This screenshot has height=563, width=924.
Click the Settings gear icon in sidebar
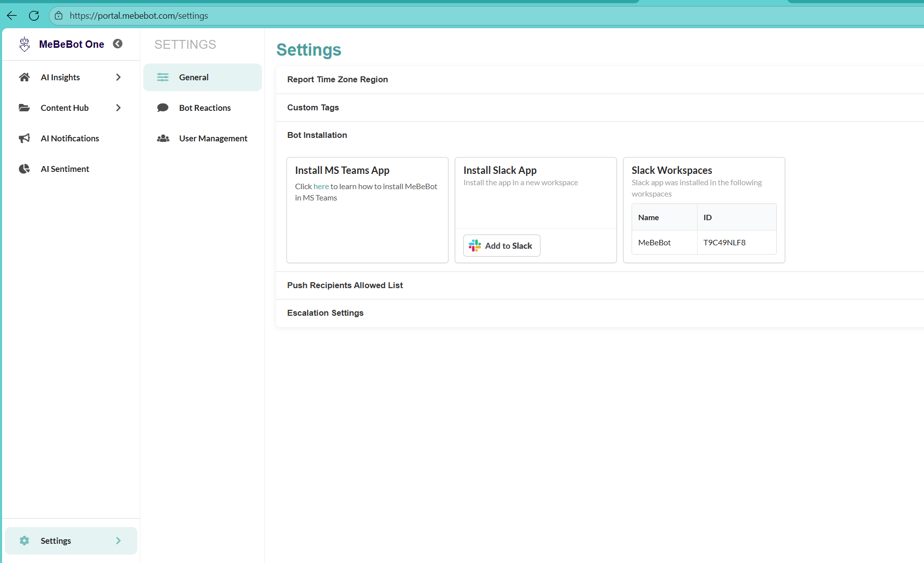point(24,541)
